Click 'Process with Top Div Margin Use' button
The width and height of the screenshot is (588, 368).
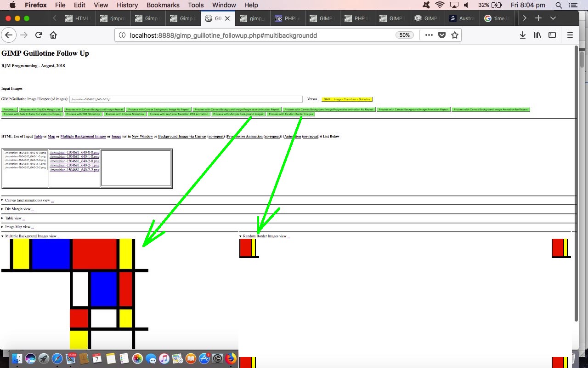pyautogui.click(x=40, y=109)
